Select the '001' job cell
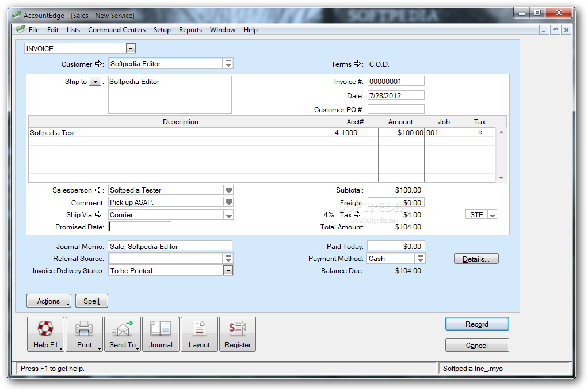Screen dimensions: 588x391 [445, 132]
